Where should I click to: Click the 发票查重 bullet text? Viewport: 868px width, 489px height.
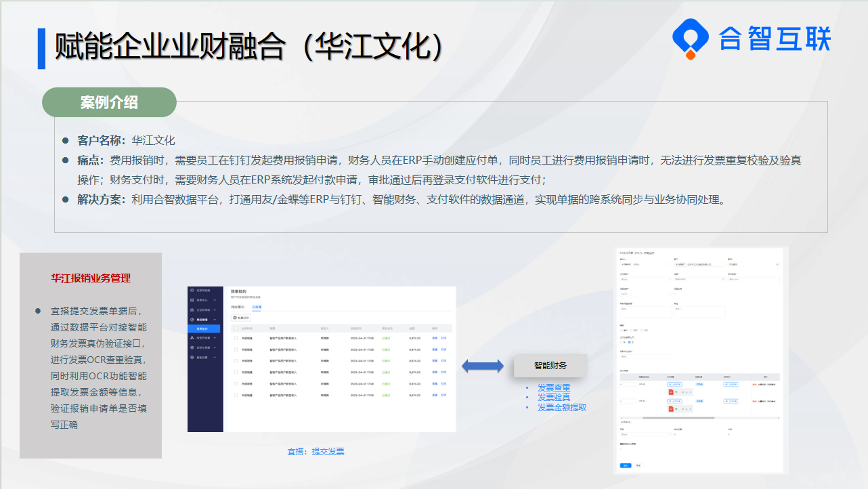[554, 387]
